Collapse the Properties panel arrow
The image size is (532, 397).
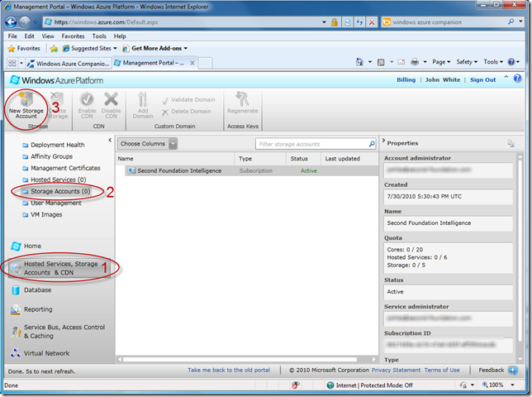tap(383, 141)
